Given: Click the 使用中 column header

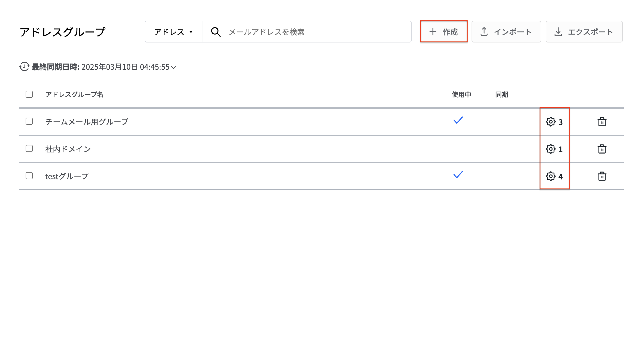Looking at the screenshot, I should pyautogui.click(x=461, y=94).
